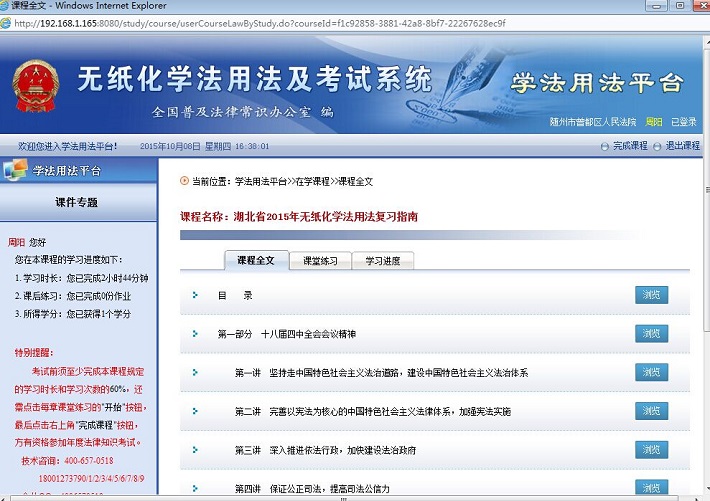Click the national emblem logo in banner
710x501 pixels.
[37, 85]
